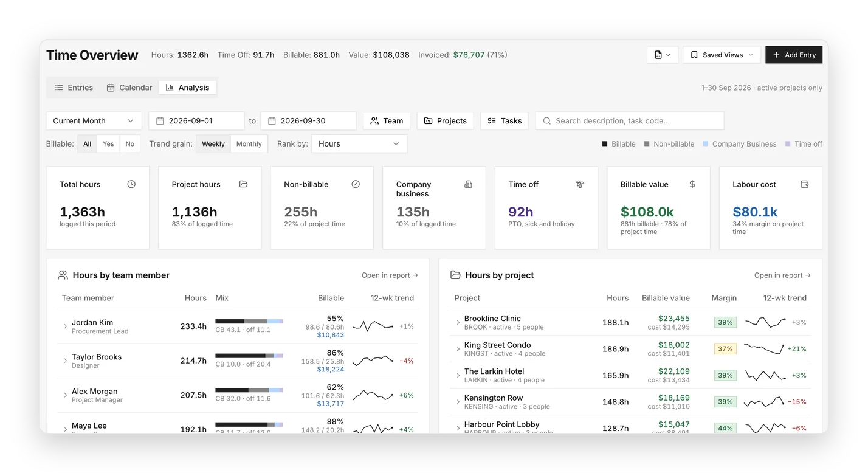
Task: Click Brookline Clinic's 12-week trend sparkline
Action: 766,322
